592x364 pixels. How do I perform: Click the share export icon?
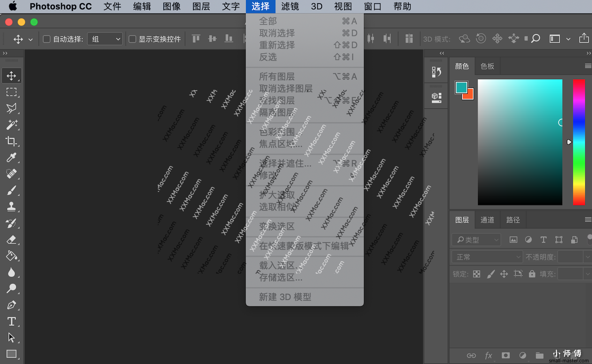(x=584, y=38)
